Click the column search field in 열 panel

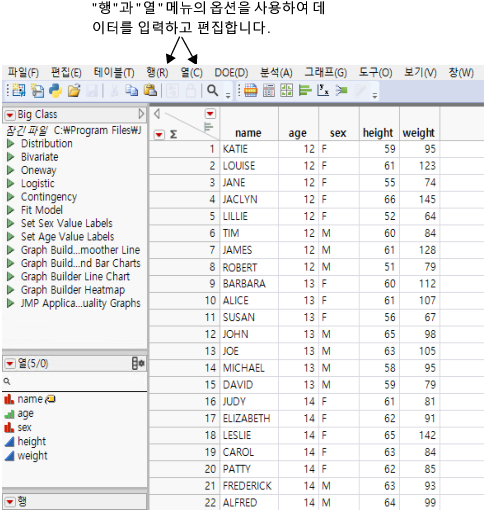(x=74, y=381)
